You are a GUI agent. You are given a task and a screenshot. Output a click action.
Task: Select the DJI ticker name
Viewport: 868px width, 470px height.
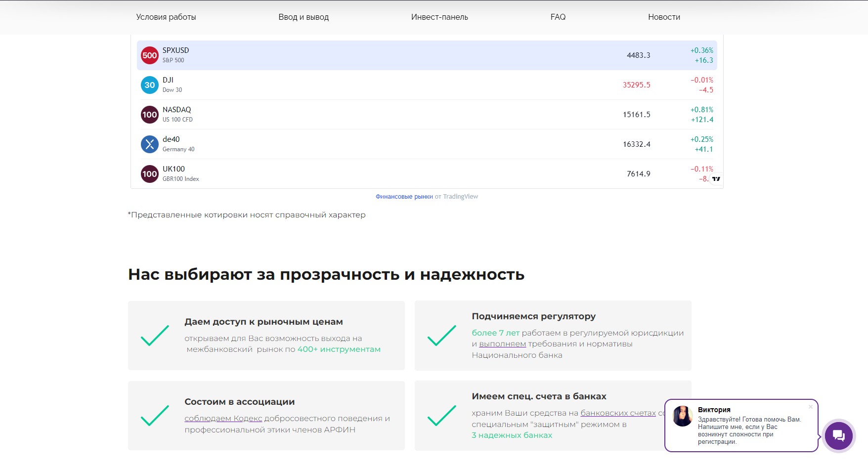168,80
